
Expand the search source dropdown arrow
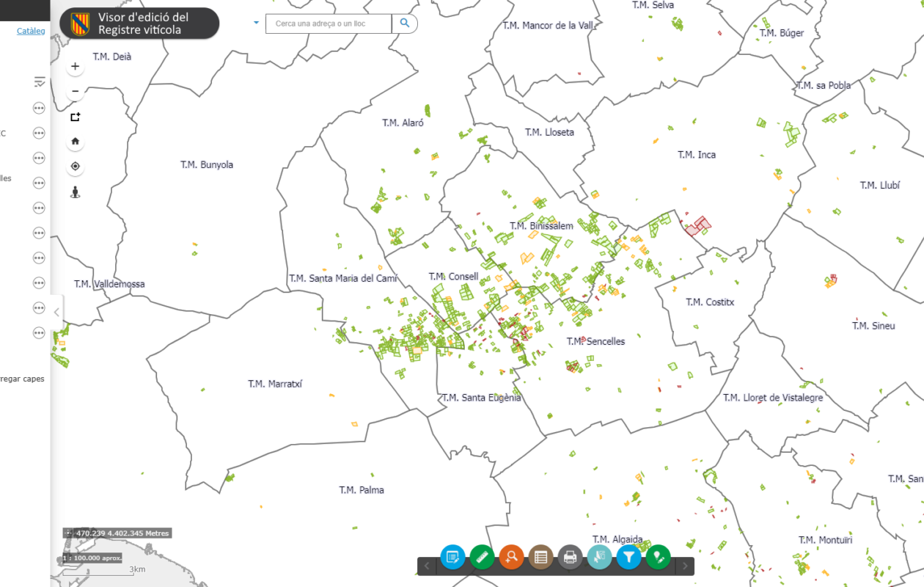pos(256,23)
